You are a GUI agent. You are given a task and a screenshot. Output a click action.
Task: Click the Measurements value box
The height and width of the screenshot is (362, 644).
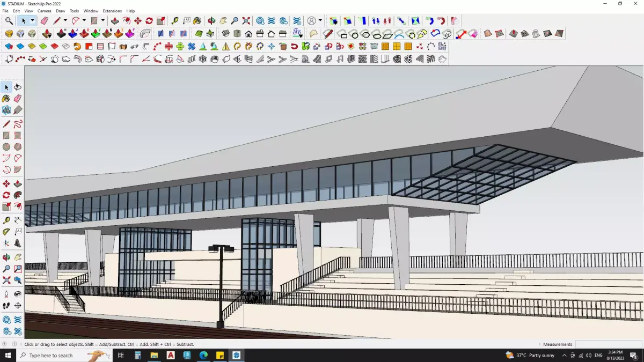pyautogui.click(x=609, y=344)
